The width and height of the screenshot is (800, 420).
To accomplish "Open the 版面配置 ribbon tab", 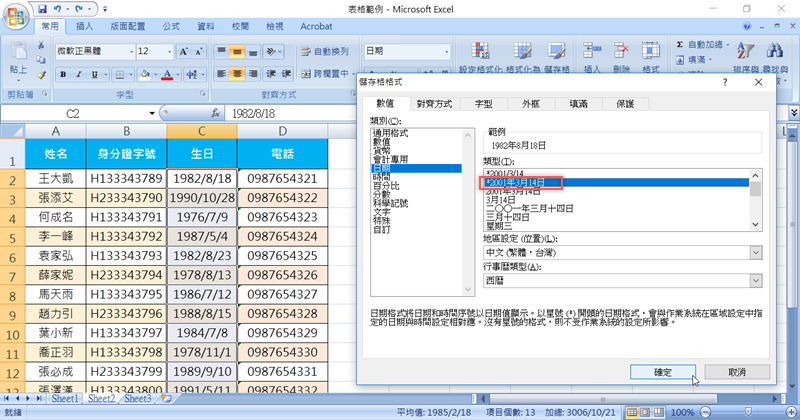I will [x=132, y=27].
